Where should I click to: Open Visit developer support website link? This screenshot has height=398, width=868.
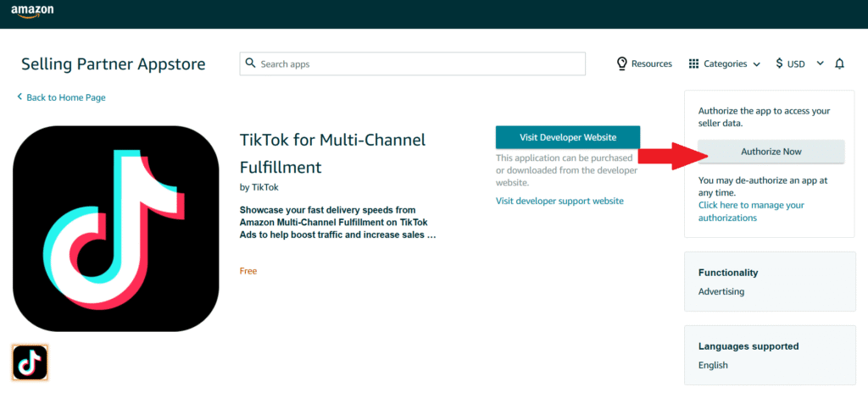tap(559, 201)
